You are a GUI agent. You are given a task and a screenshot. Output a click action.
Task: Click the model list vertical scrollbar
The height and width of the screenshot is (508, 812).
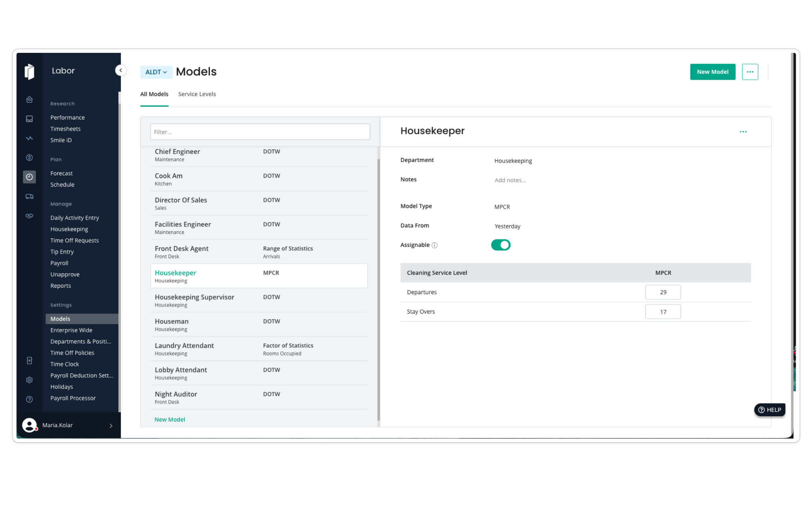pos(378,284)
